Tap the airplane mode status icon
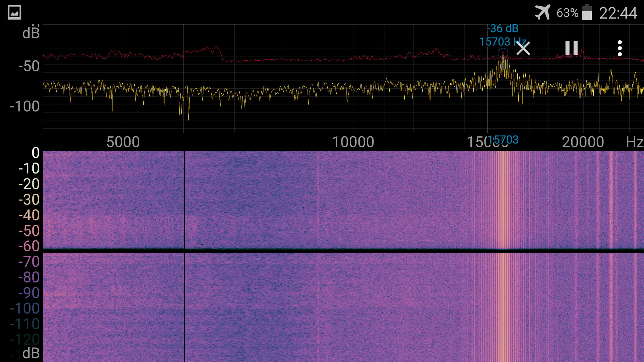 (x=542, y=13)
